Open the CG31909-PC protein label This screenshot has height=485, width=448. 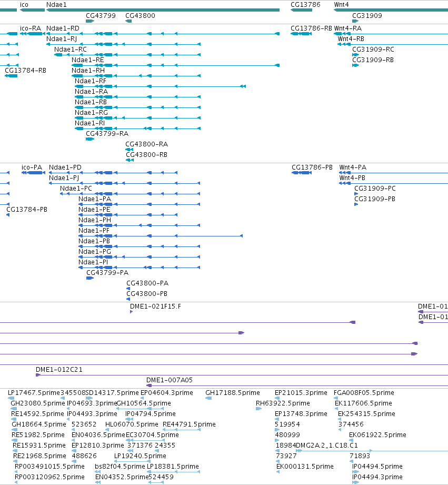[375, 189]
